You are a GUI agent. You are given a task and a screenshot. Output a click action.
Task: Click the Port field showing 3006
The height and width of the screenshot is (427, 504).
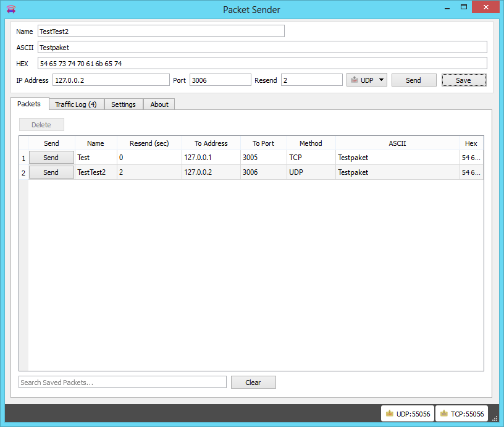(220, 80)
